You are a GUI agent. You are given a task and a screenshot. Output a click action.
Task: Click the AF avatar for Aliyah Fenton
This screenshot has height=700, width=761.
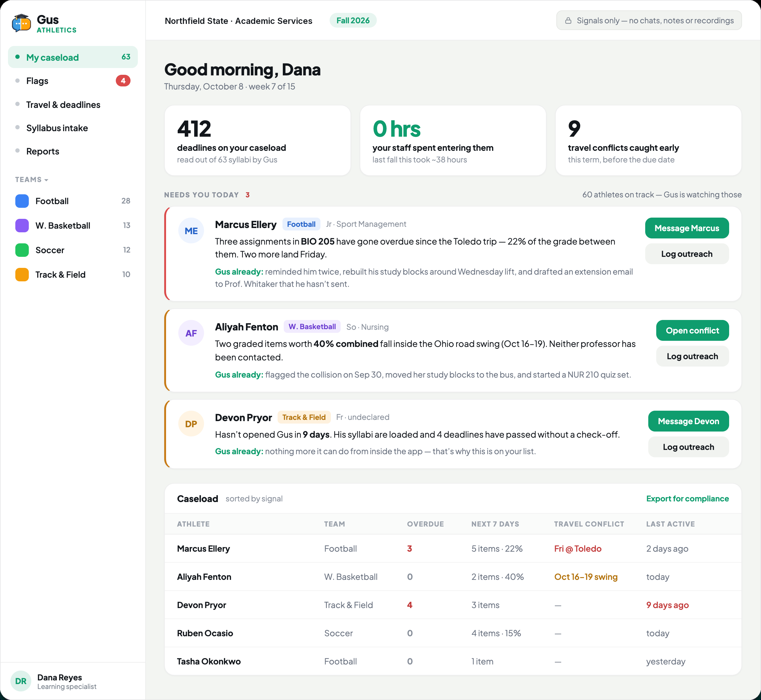[191, 333]
